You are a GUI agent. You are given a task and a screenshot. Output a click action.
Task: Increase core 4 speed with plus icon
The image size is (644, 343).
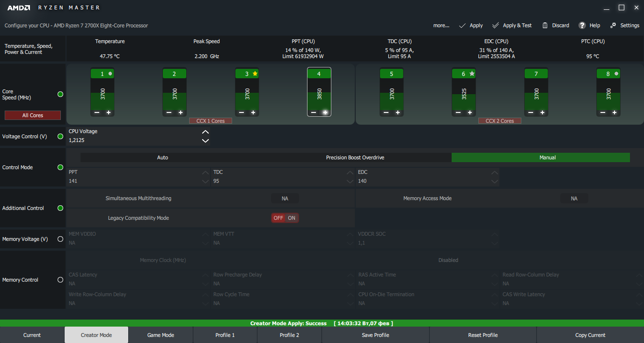[325, 112]
